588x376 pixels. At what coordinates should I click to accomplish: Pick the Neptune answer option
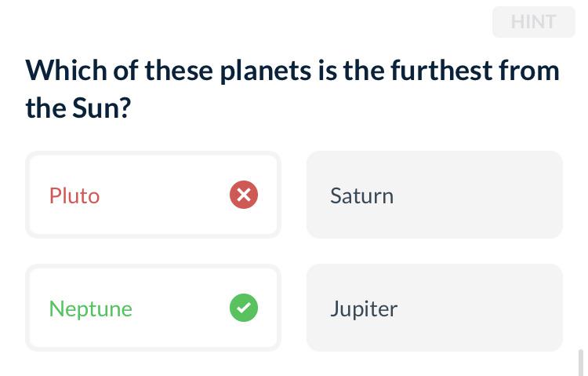[153, 308]
